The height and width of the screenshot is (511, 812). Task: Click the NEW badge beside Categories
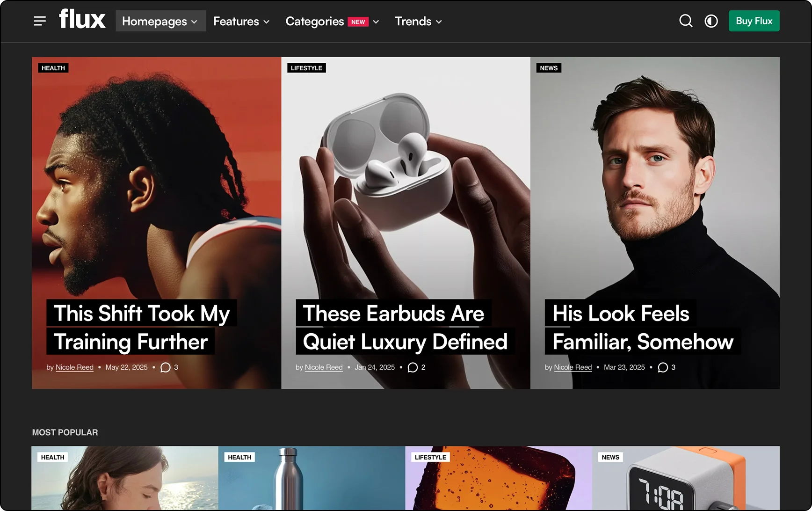click(358, 22)
